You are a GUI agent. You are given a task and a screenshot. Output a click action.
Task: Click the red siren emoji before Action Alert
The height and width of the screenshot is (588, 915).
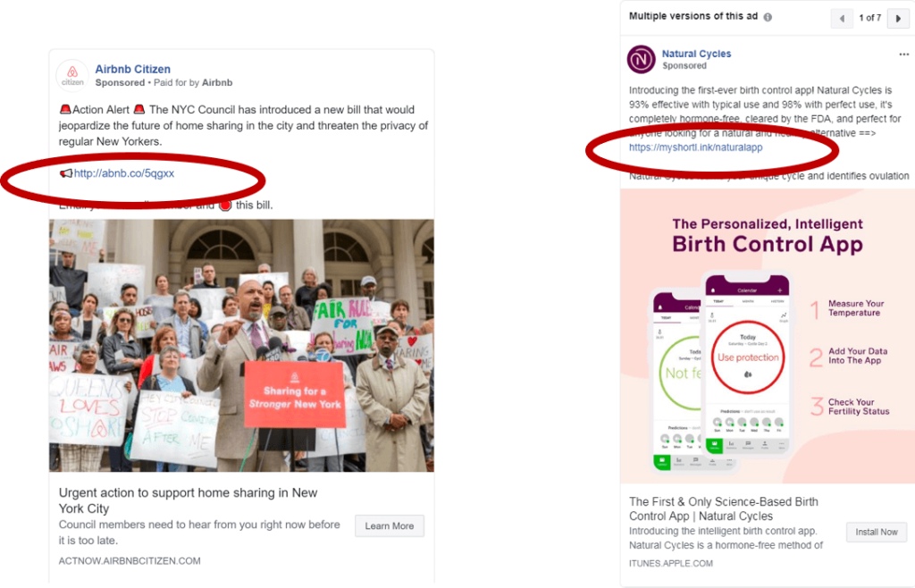(x=65, y=109)
